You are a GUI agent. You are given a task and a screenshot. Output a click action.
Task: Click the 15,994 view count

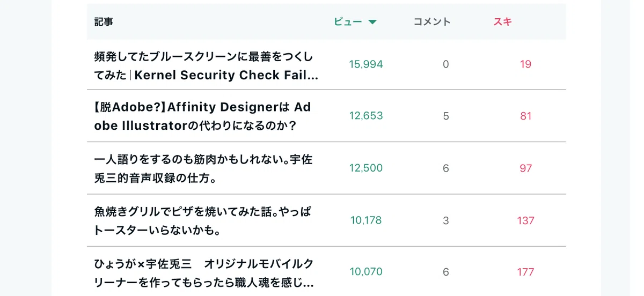pyautogui.click(x=366, y=64)
